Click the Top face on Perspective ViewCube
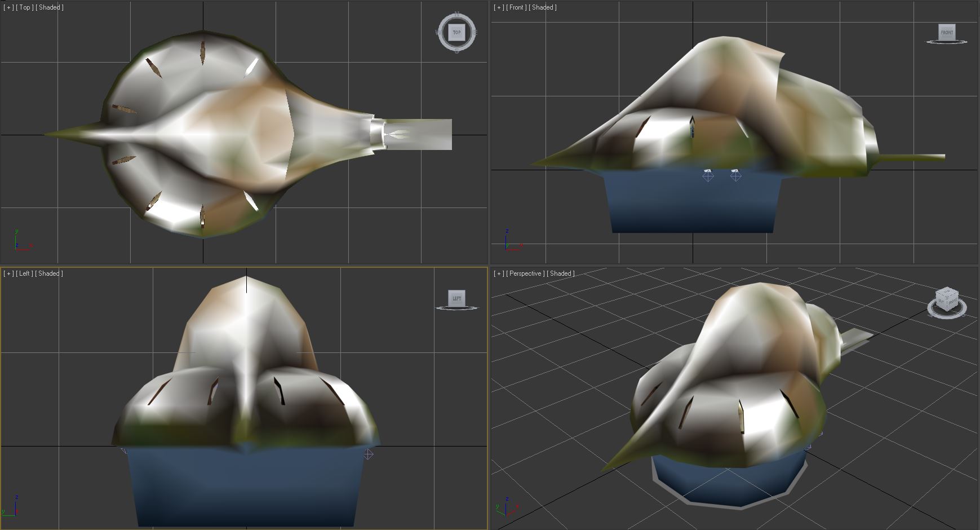The height and width of the screenshot is (530, 980). click(947, 292)
